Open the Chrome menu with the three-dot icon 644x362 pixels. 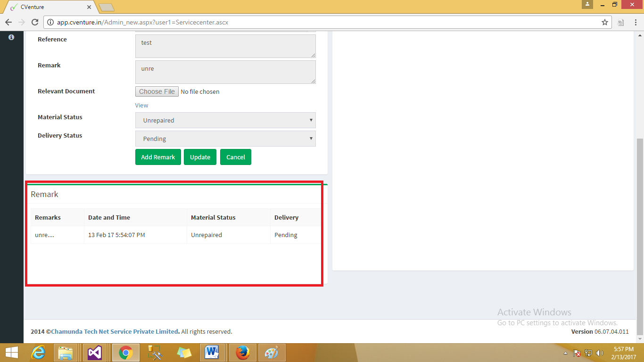(635, 22)
